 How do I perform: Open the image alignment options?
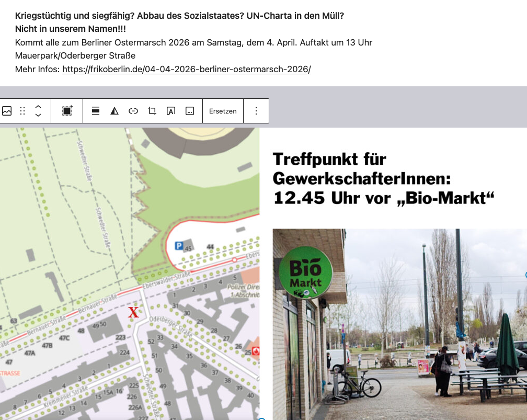coord(96,111)
